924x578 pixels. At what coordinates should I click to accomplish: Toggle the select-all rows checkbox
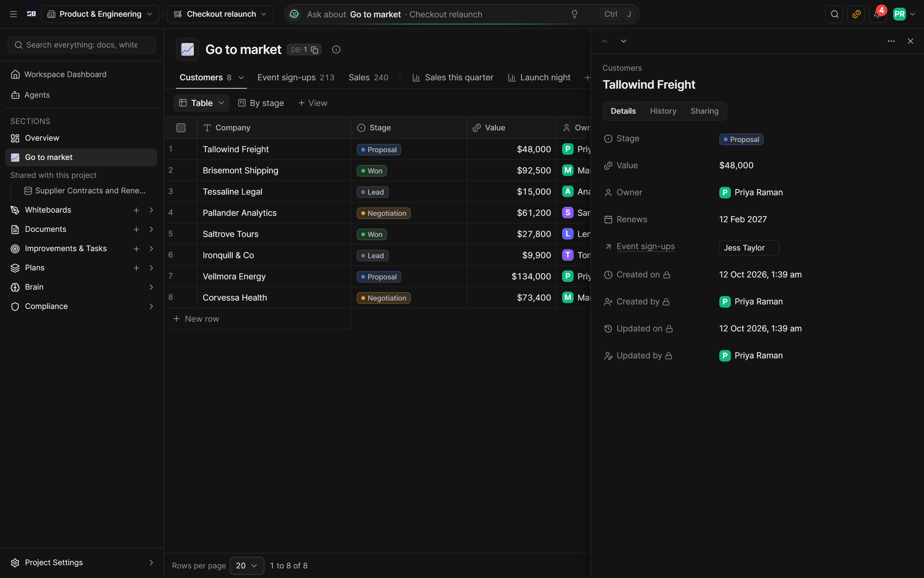click(x=181, y=128)
